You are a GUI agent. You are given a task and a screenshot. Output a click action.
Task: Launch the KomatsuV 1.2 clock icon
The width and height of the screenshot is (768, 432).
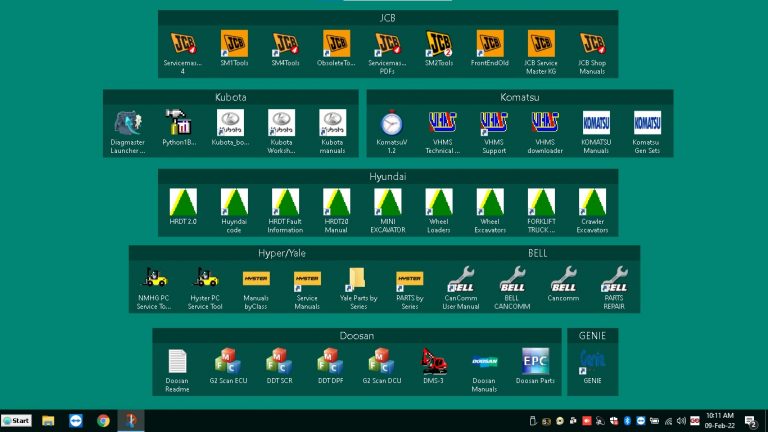(391, 124)
